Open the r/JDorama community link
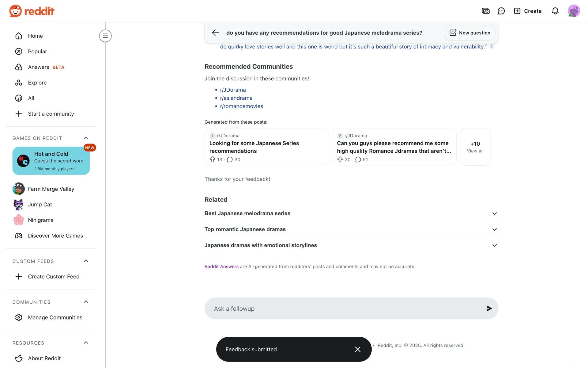Image resolution: width=588 pixels, height=368 pixels. point(233,90)
